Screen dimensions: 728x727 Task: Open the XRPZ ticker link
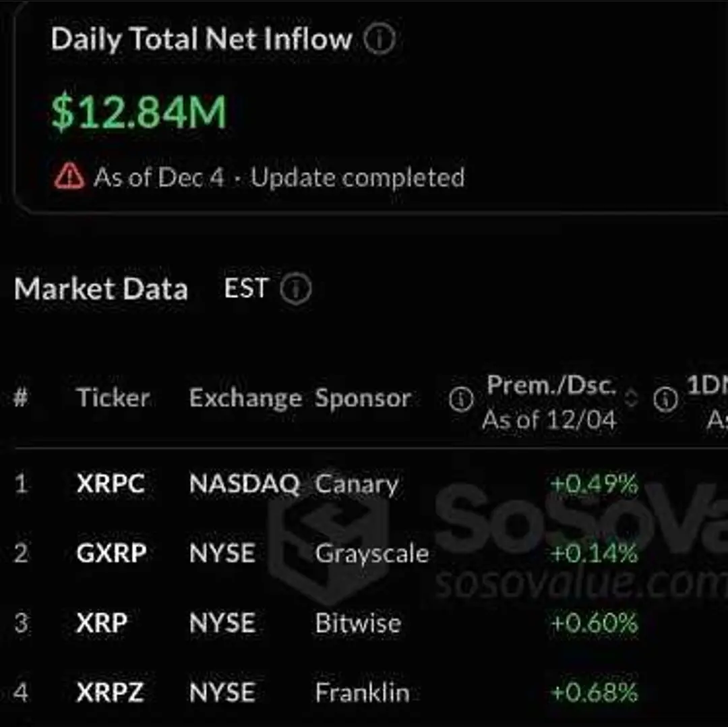coord(110,693)
